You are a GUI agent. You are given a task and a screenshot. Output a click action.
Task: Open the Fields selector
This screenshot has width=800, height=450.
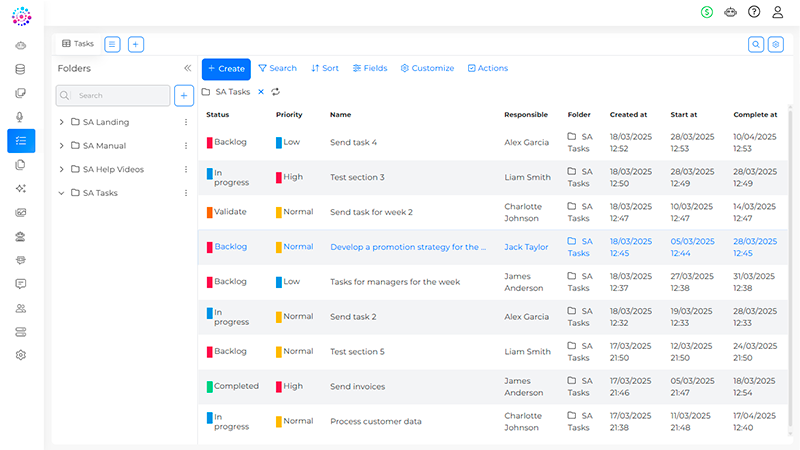click(x=370, y=68)
